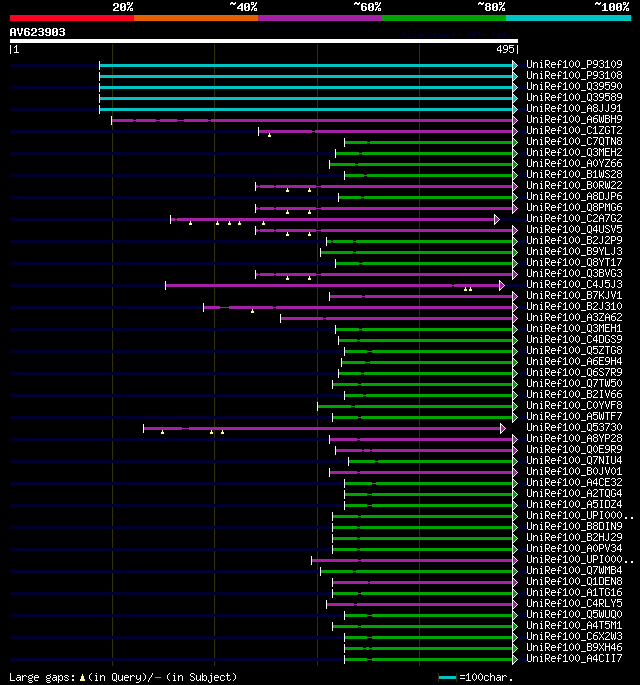The height and width of the screenshot is (685, 640).
Task: Click yellow gap marker under the C1ZGT2 bar
Action: coord(270,135)
